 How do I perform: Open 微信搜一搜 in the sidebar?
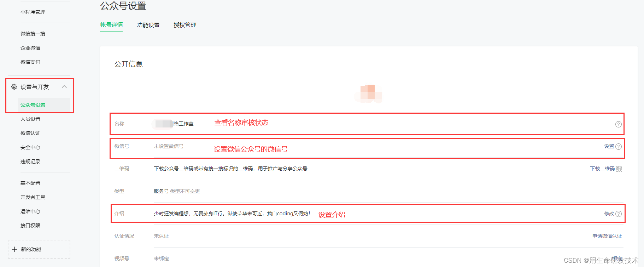[33, 34]
